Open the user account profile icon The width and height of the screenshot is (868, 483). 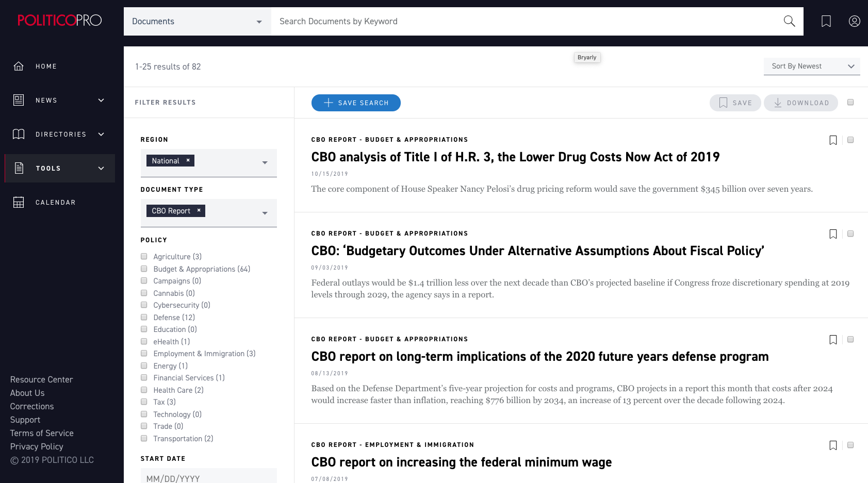[855, 21]
